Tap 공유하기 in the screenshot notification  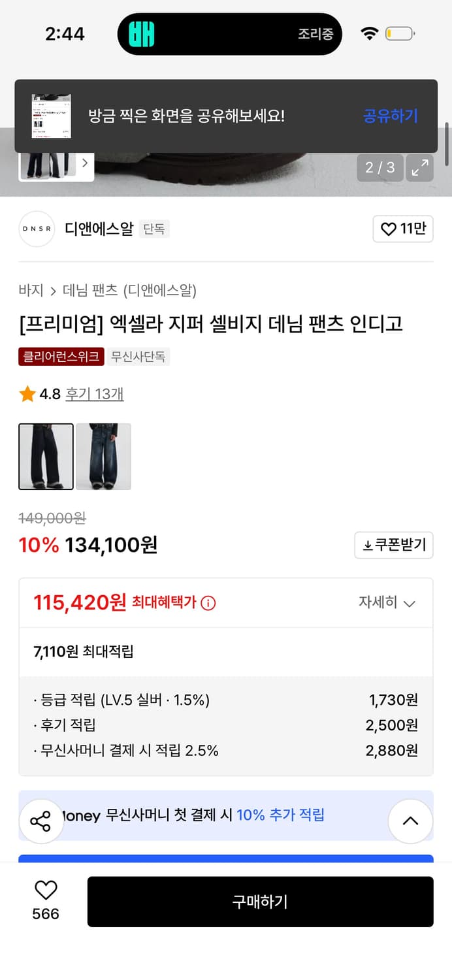pos(390,116)
